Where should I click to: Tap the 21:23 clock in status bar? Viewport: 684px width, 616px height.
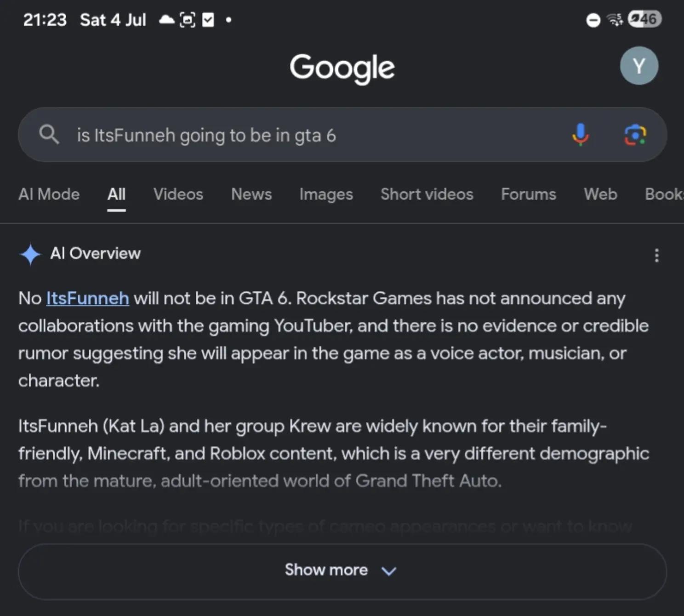click(x=45, y=20)
